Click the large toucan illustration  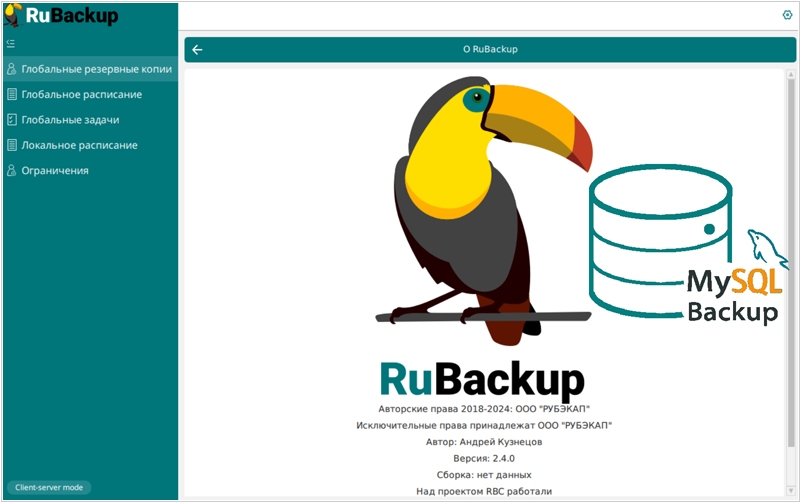point(470,200)
